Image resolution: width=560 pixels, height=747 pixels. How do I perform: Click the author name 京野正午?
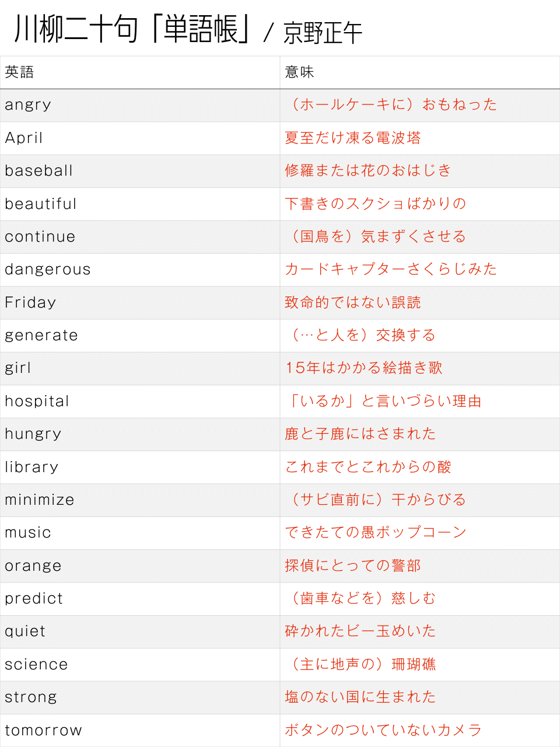click(x=323, y=33)
